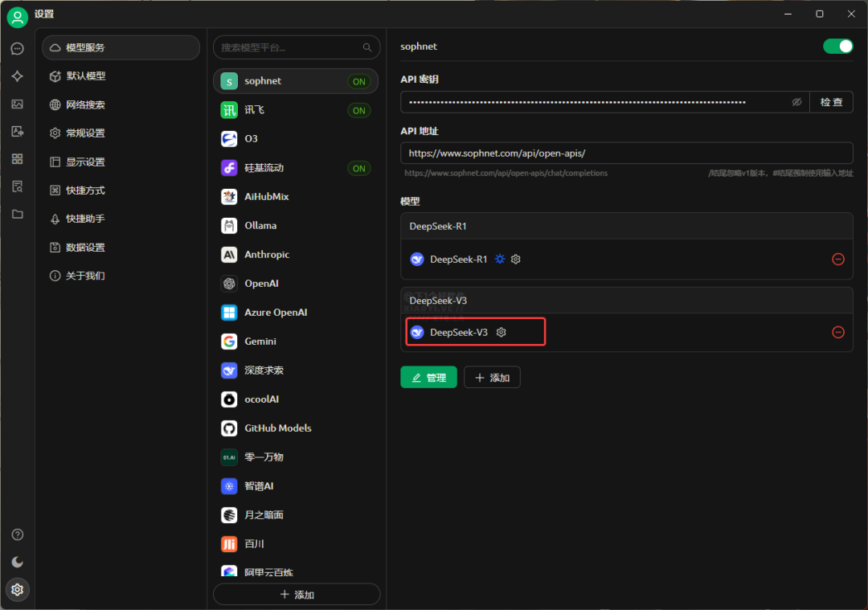Click the model platform search field
The height and width of the screenshot is (610, 868).
click(x=289, y=47)
